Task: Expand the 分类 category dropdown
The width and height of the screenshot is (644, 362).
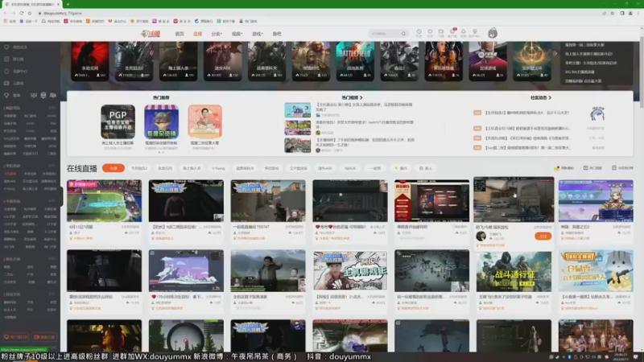Action: [217, 34]
